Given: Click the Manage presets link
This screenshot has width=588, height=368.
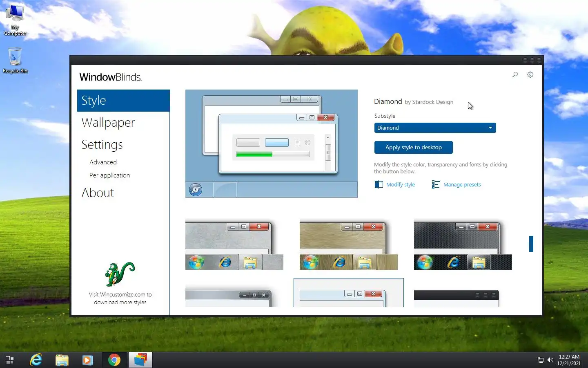Looking at the screenshot, I should [462, 184].
